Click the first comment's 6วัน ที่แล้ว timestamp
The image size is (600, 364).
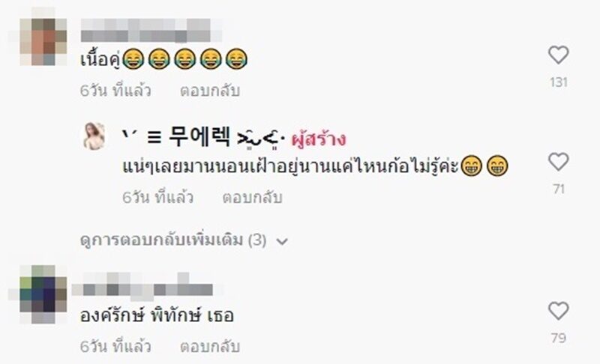pos(115,91)
